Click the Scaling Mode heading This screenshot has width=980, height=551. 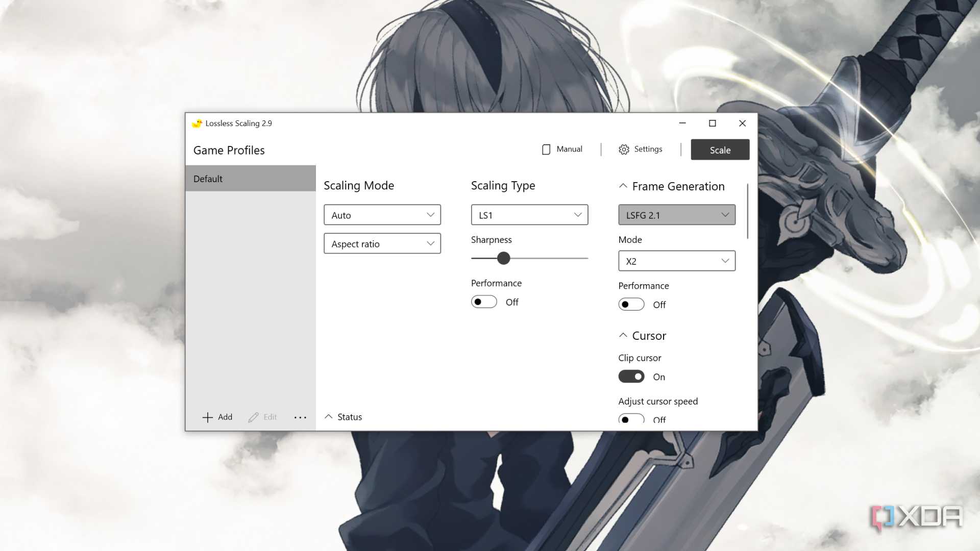click(x=359, y=186)
